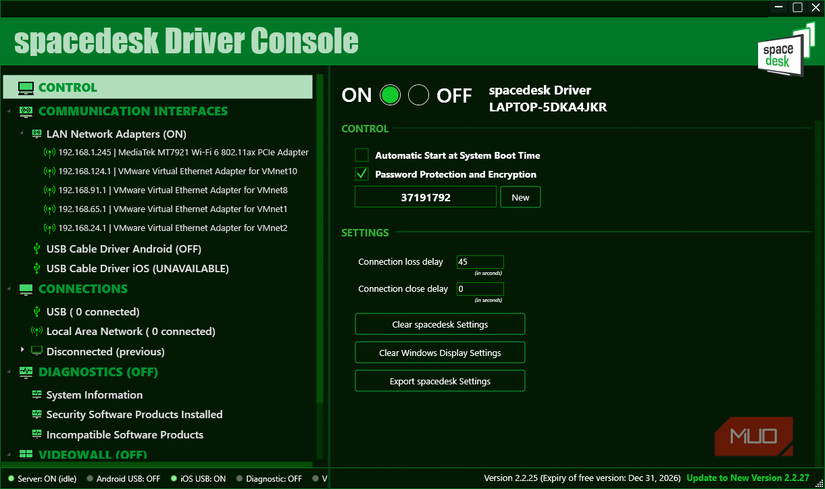Image resolution: width=825 pixels, height=489 pixels.
Task: Open Incompatible Software Products
Action: point(125,435)
